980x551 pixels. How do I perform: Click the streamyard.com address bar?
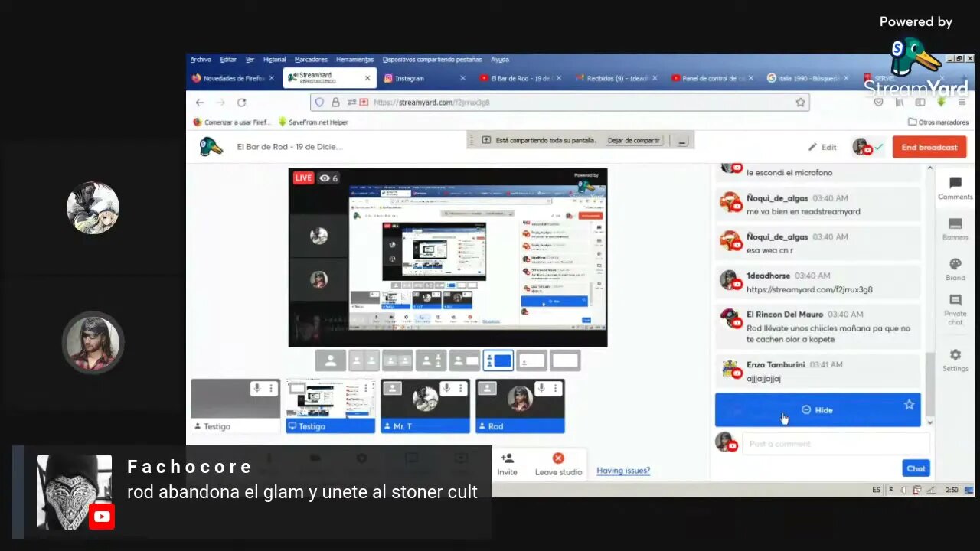[560, 103]
